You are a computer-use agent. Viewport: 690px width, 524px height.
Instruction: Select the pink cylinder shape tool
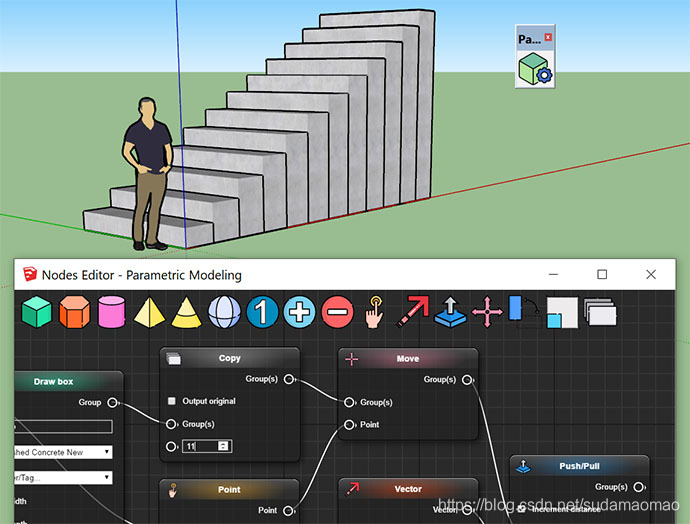click(x=111, y=312)
